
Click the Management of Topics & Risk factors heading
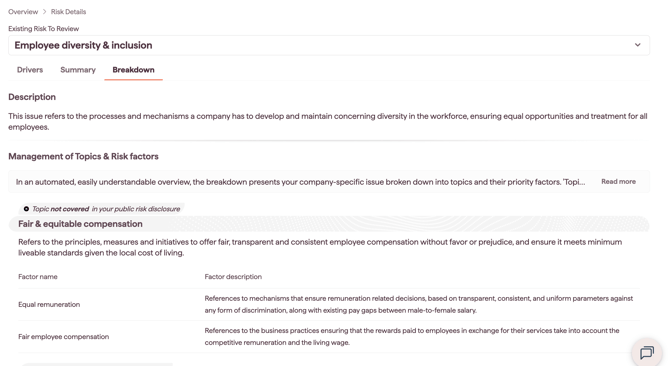click(83, 156)
